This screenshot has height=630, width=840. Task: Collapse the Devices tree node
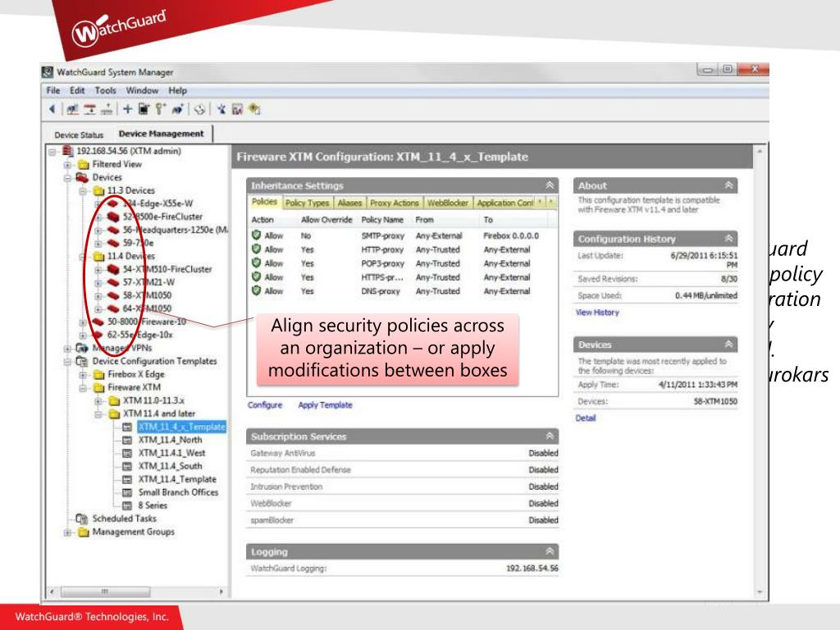pyautogui.click(x=67, y=178)
